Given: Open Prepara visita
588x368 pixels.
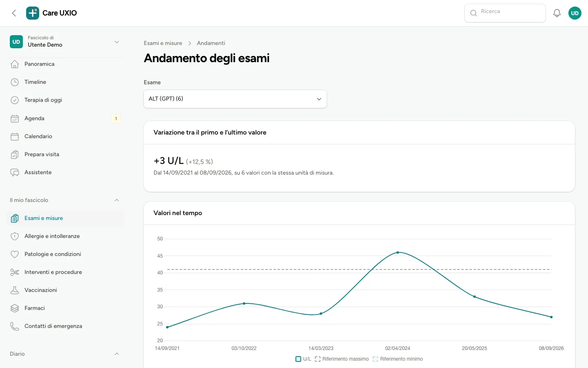Looking at the screenshot, I should tap(65, 155).
